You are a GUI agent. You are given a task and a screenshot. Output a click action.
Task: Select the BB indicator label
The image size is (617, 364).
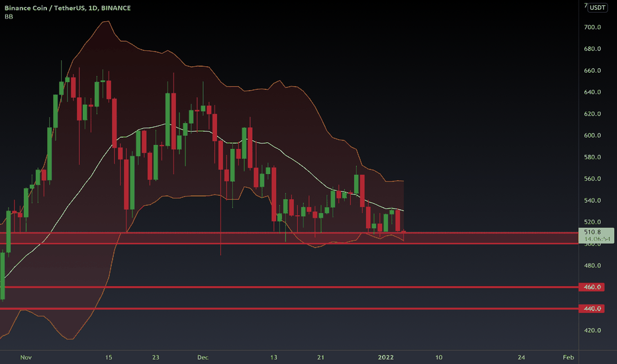pyautogui.click(x=9, y=17)
